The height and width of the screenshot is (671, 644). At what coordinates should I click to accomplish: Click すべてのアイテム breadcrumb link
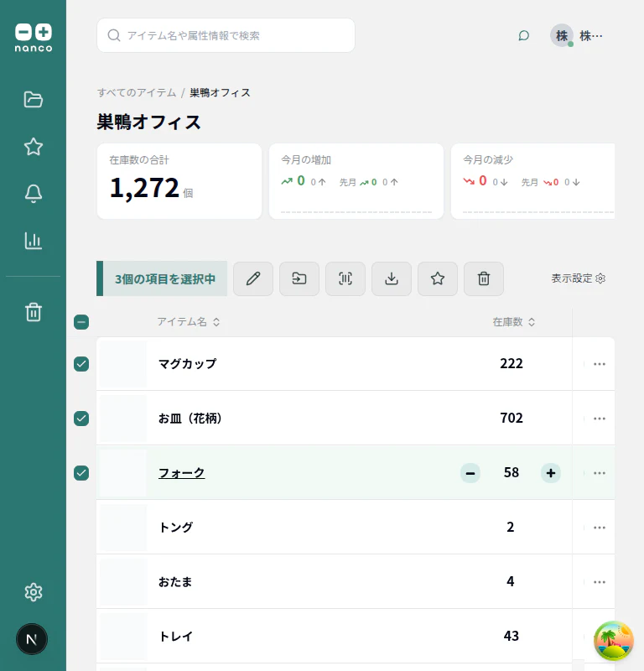click(x=137, y=92)
